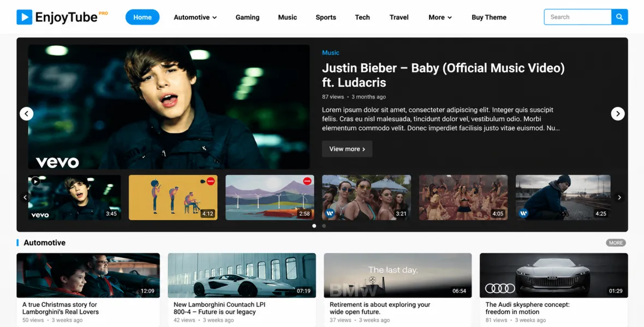
Task: Open the Gaming menu item
Action: pos(247,17)
